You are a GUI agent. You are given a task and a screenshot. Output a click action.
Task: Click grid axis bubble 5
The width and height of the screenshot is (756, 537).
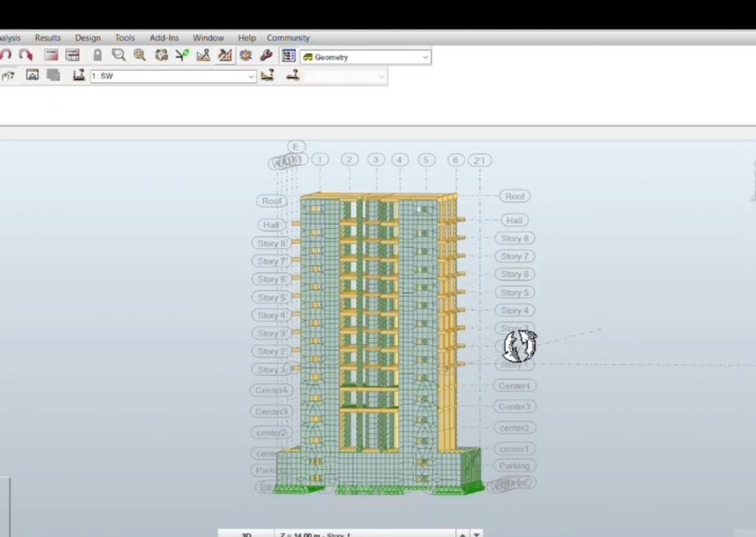(x=426, y=160)
